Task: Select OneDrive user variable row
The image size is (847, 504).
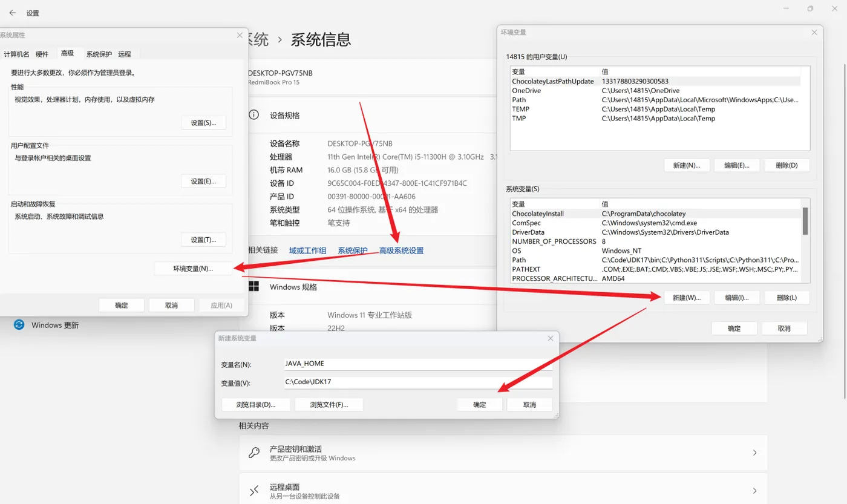Action: pyautogui.click(x=656, y=91)
